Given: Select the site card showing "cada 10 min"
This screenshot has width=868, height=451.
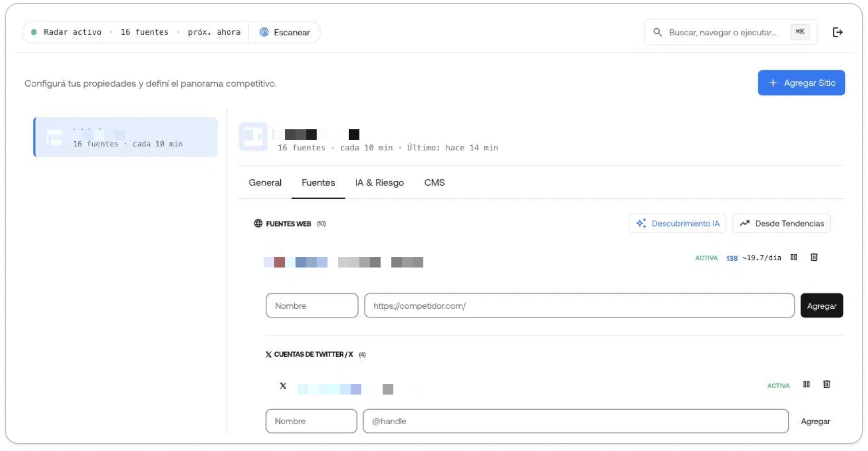Looking at the screenshot, I should [126, 137].
